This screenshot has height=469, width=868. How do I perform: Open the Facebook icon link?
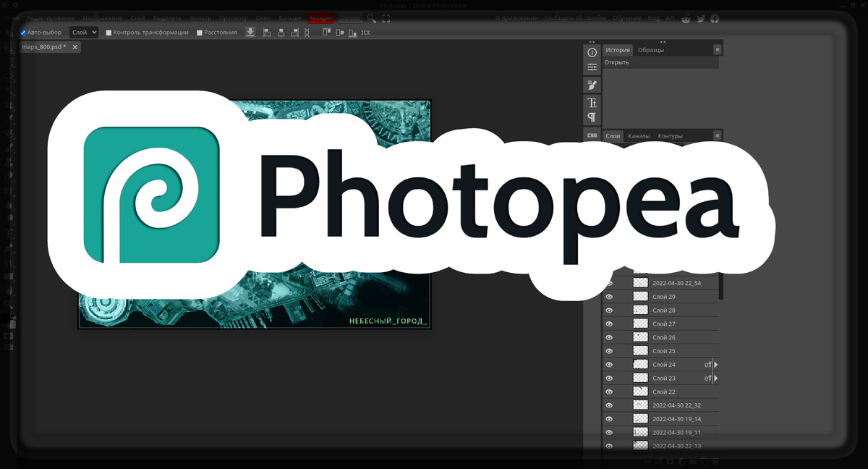pyautogui.click(x=715, y=18)
